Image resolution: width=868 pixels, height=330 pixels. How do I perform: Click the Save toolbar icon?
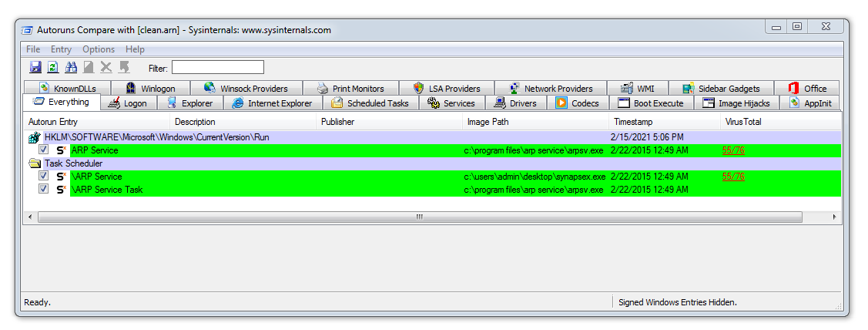click(35, 68)
